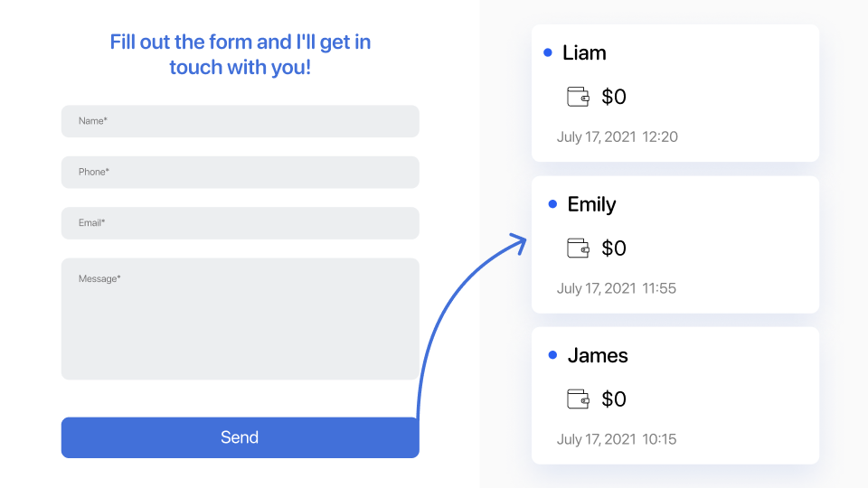The image size is (868, 488).
Task: Click the July 17, 2021 10:15 timestamp
Action: 617,439
